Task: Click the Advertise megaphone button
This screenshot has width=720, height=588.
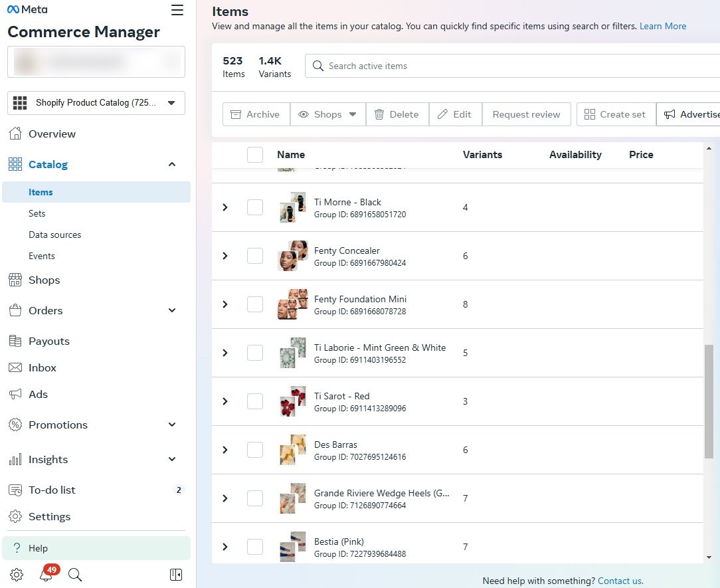Action: point(688,114)
